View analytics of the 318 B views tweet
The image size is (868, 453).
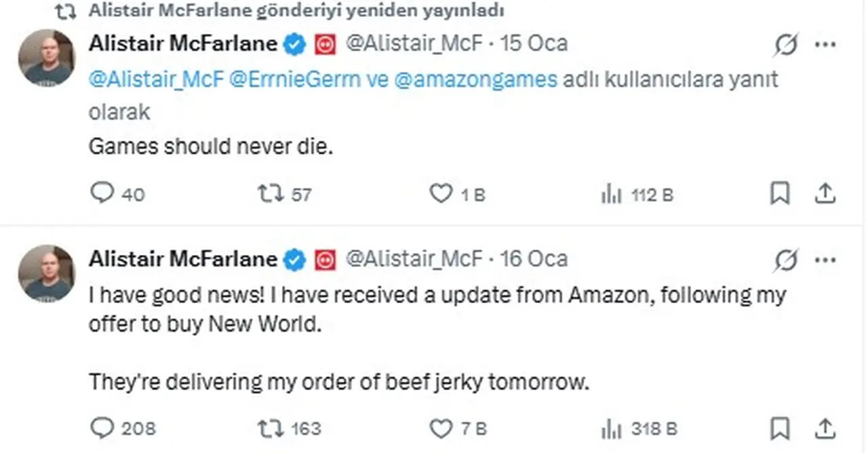click(611, 429)
